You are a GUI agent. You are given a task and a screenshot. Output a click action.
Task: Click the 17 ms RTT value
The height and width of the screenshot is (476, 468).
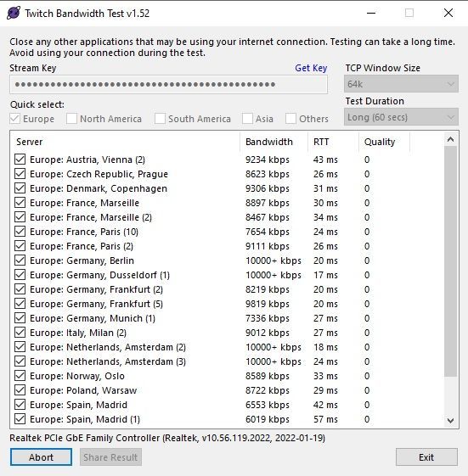click(x=325, y=275)
